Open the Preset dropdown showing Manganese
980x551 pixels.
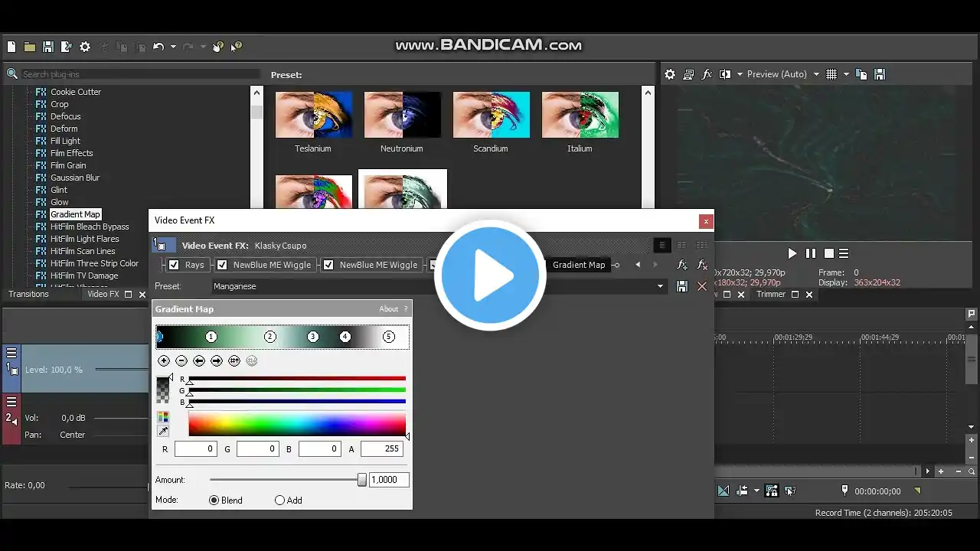click(439, 286)
